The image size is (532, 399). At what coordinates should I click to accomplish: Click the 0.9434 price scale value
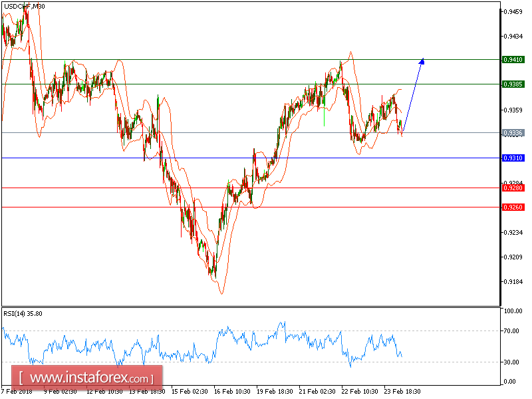pyautogui.click(x=513, y=37)
